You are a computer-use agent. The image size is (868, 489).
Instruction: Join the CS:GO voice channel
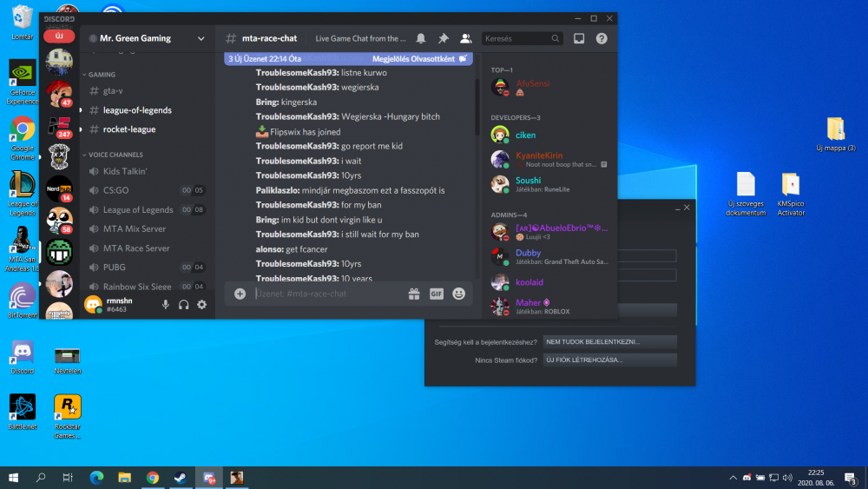coord(115,190)
